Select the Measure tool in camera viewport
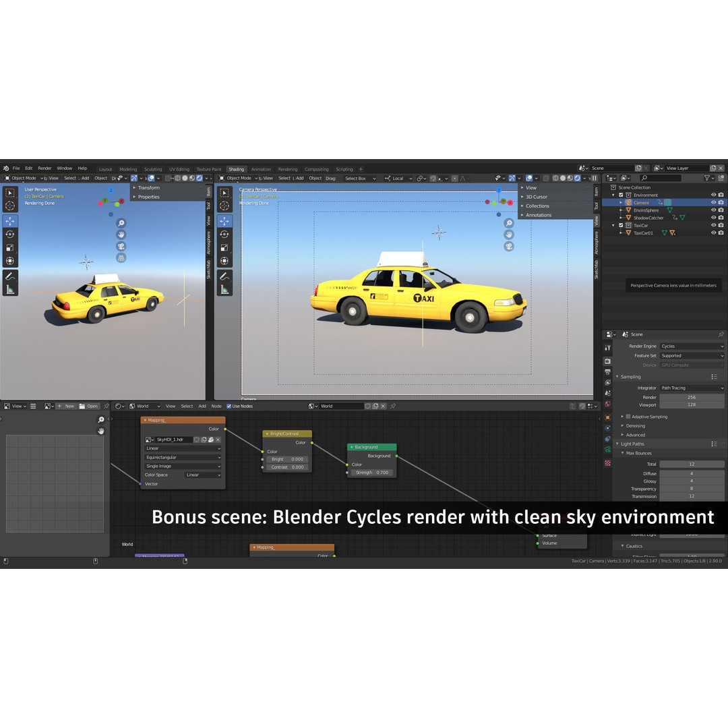728x728 pixels. (x=224, y=290)
